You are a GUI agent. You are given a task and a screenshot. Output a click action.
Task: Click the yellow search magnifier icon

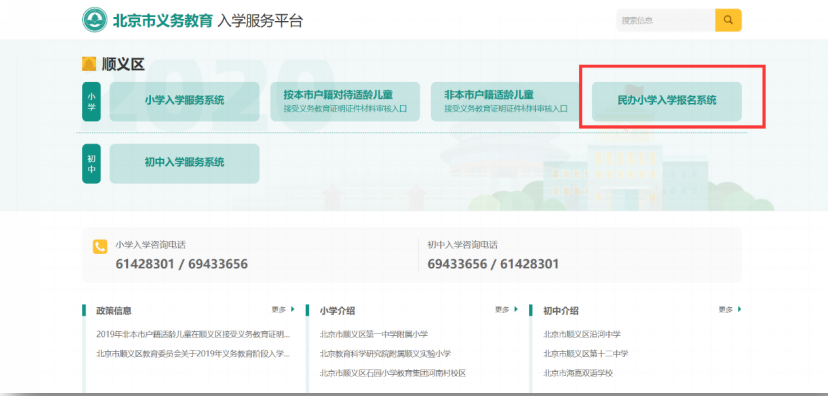coord(728,20)
